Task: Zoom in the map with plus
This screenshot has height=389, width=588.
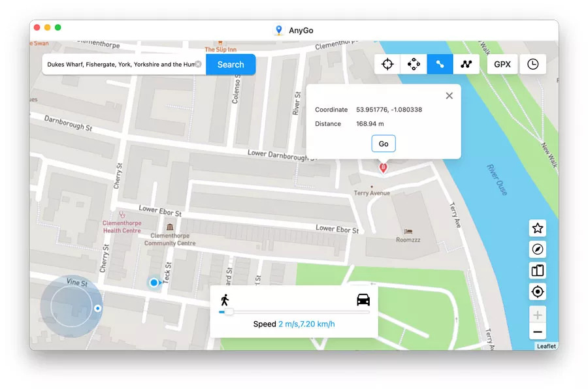Action: (538, 315)
